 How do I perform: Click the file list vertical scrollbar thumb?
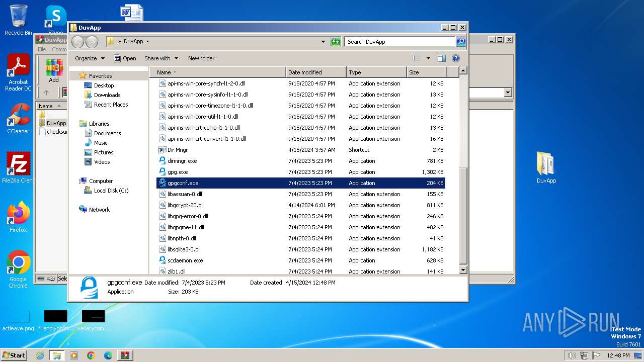pos(463,215)
